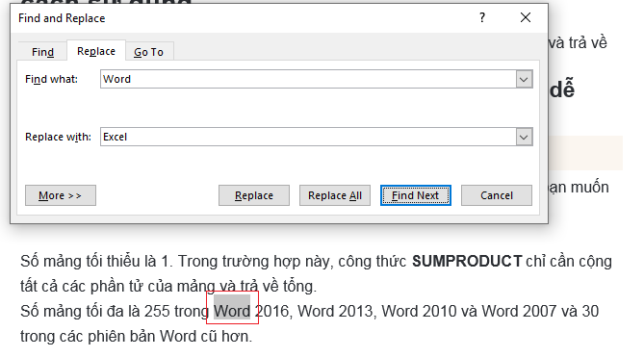Image resolution: width=644 pixels, height=357 pixels.
Task: Switch to the Find tab
Action: pos(42,52)
